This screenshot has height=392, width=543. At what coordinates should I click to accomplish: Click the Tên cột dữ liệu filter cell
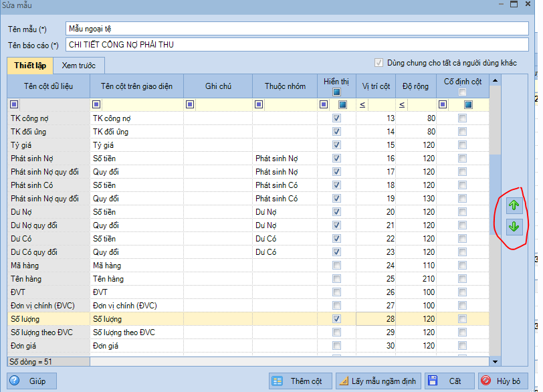click(x=53, y=104)
